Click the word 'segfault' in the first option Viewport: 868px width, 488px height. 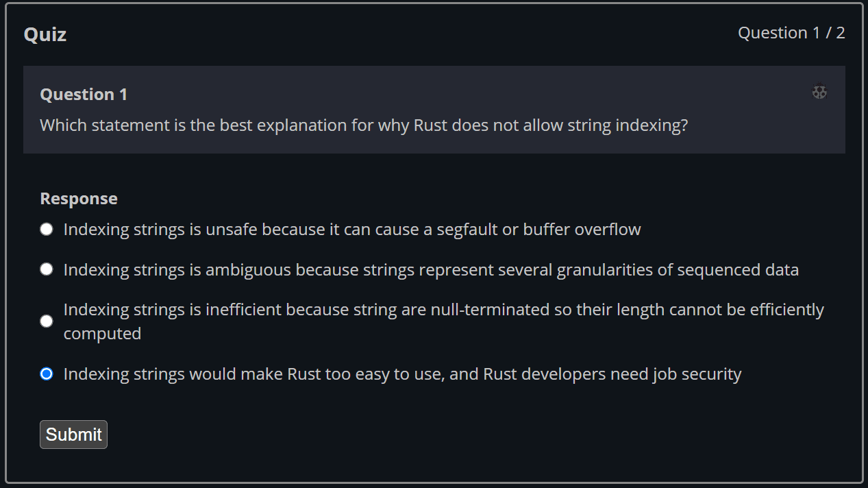pyautogui.click(x=464, y=229)
